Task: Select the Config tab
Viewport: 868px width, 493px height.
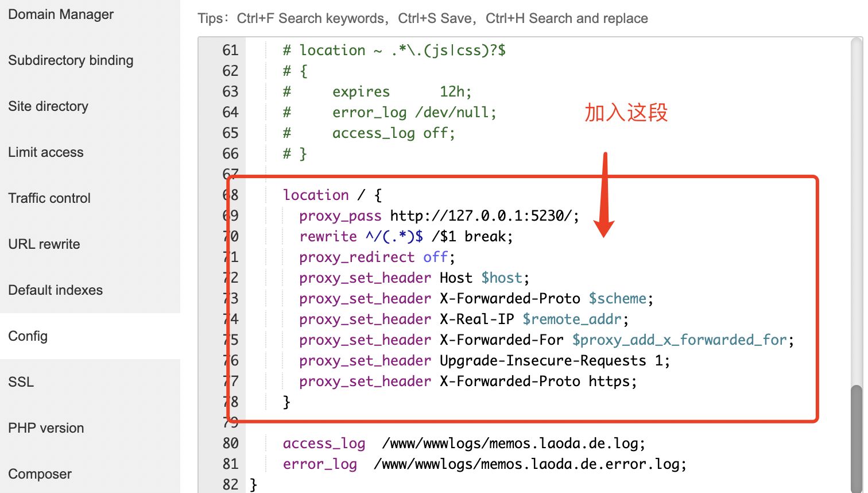Action: tap(28, 336)
